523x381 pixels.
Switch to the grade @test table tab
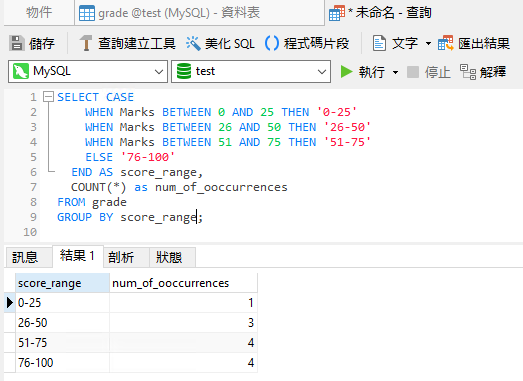199,13
